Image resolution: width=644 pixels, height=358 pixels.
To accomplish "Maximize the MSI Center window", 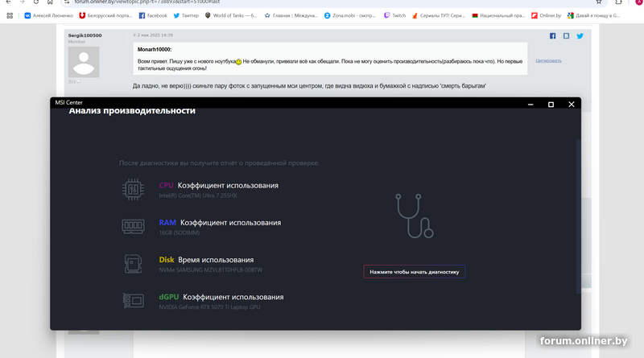I will click(551, 105).
